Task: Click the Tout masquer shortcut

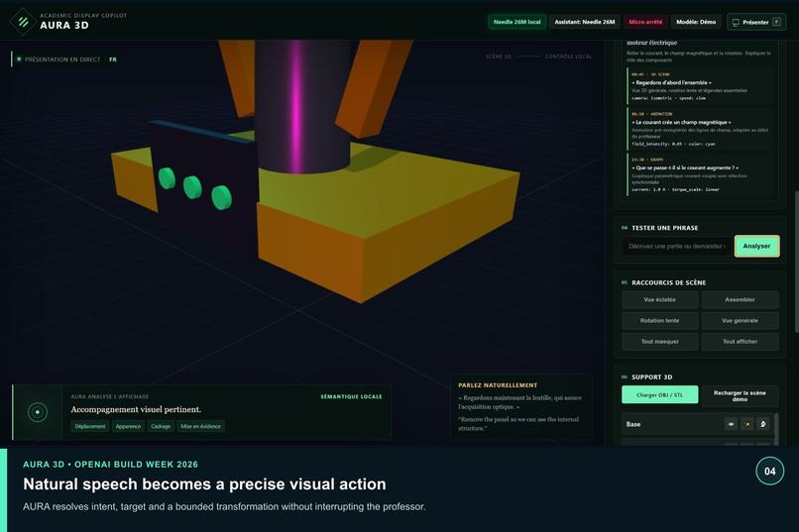Action: [x=659, y=342]
